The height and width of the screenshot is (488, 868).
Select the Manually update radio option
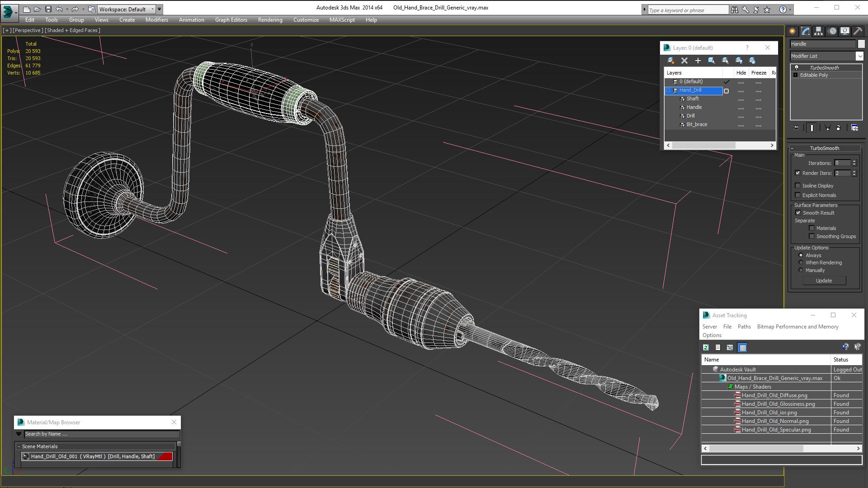tap(801, 270)
